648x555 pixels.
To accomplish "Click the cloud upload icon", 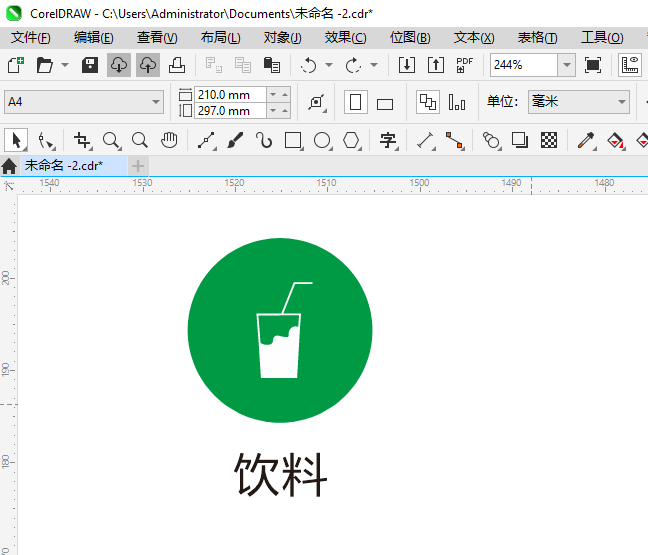I will [x=148, y=65].
